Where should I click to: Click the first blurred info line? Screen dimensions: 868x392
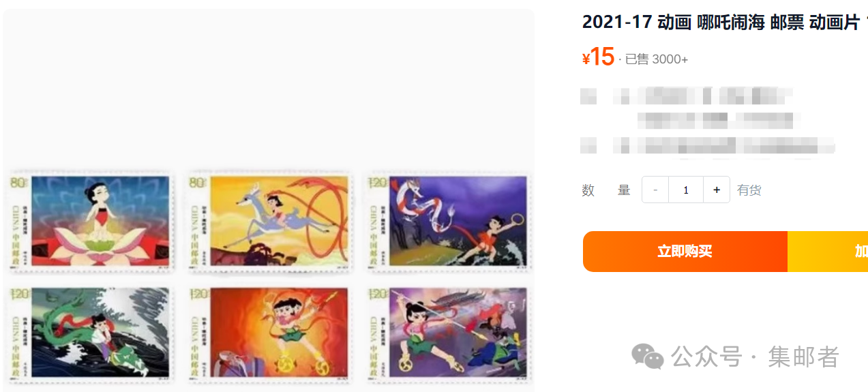tap(686, 95)
